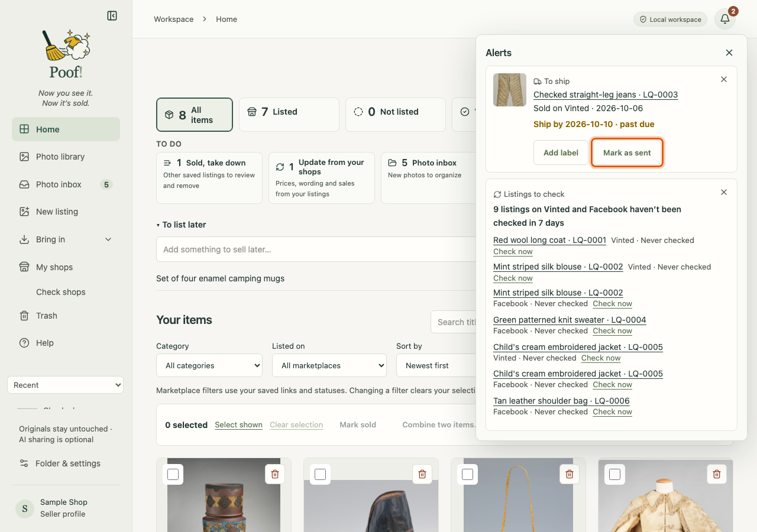
Task: Open Checked straight-leg jeans LQ-0003 link
Action: click(606, 95)
